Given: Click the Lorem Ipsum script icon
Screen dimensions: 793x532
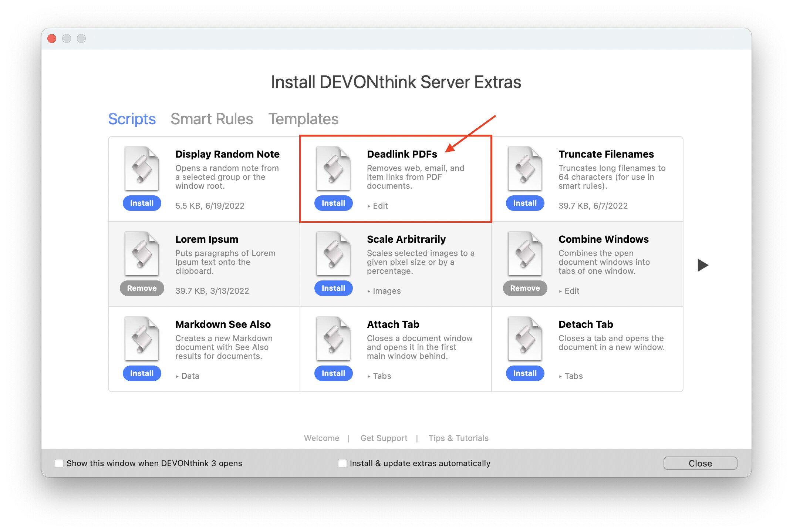Looking at the screenshot, I should point(142,254).
